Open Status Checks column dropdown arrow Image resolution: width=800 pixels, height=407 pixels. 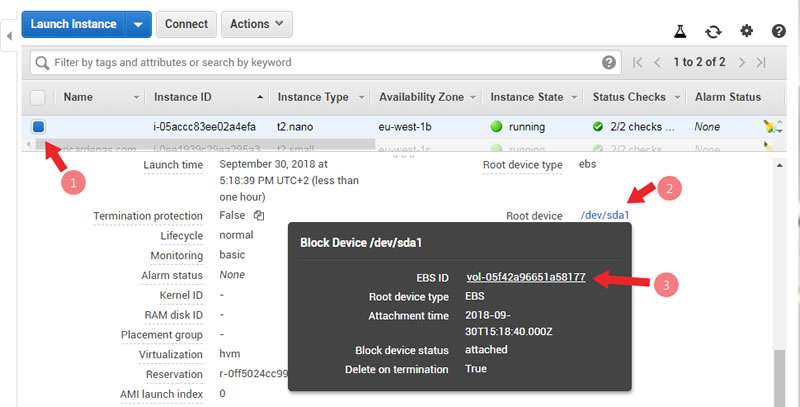tap(678, 97)
